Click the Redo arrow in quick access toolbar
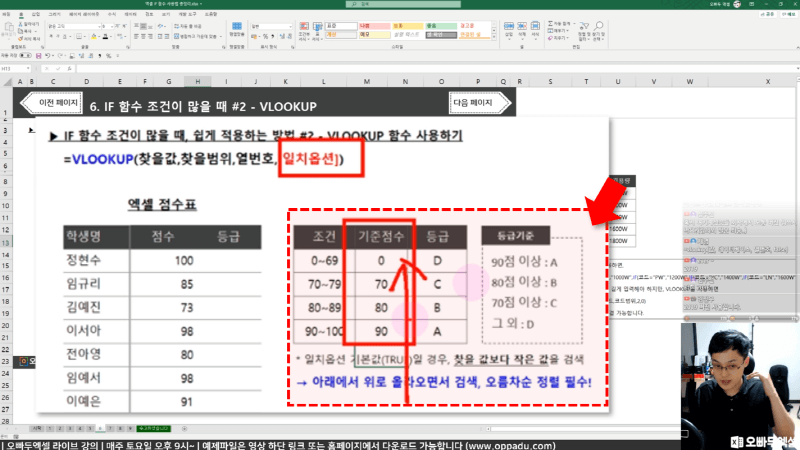 click(x=60, y=56)
